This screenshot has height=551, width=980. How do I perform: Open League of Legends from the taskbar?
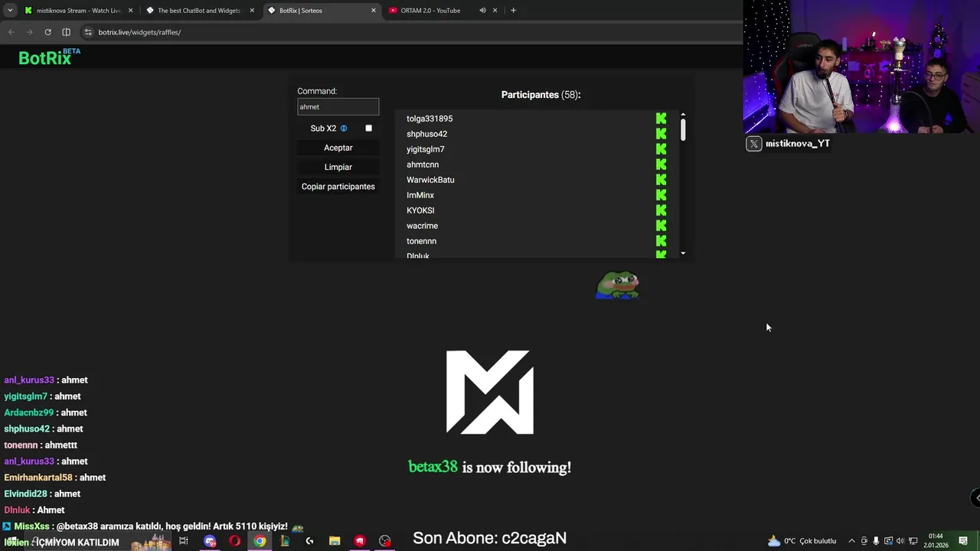tap(285, 541)
